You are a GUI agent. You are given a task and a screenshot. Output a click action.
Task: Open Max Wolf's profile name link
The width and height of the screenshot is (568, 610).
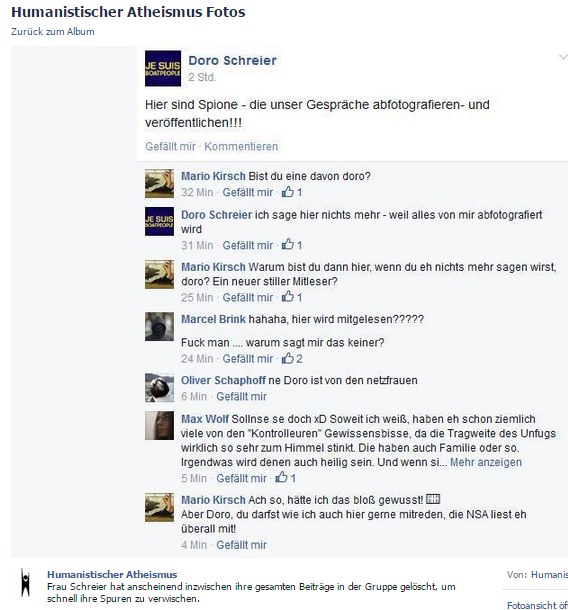[205, 419]
